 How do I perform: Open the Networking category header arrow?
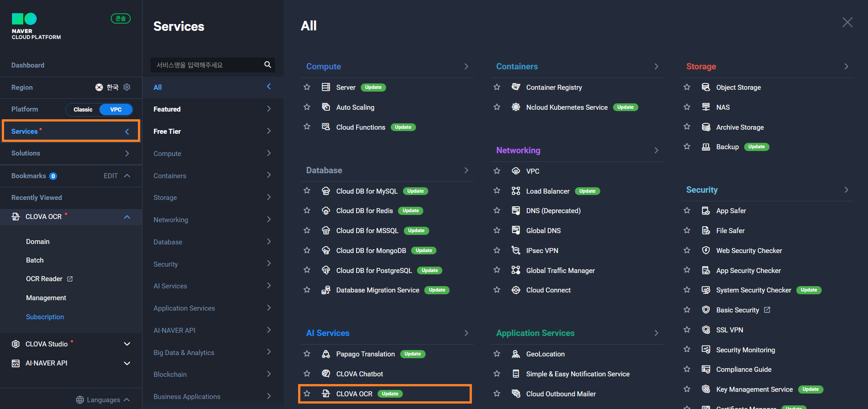coord(656,150)
